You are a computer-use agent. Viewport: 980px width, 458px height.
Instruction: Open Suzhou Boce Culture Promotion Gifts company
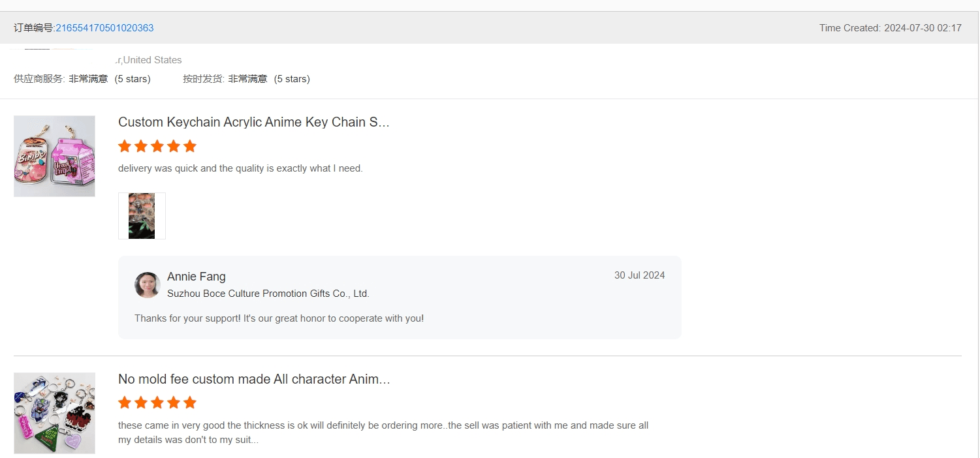click(268, 294)
